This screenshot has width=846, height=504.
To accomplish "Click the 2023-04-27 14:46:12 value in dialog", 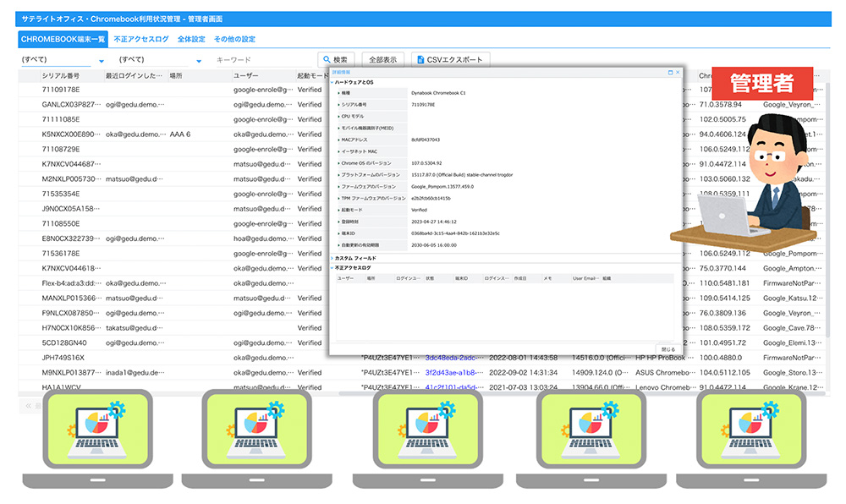I will pos(434,222).
